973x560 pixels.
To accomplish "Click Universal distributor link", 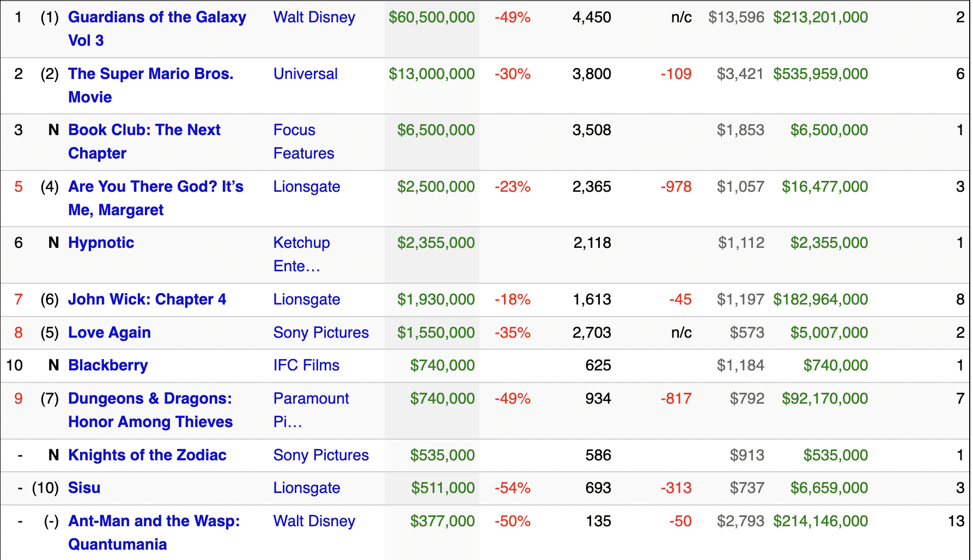I will (306, 74).
